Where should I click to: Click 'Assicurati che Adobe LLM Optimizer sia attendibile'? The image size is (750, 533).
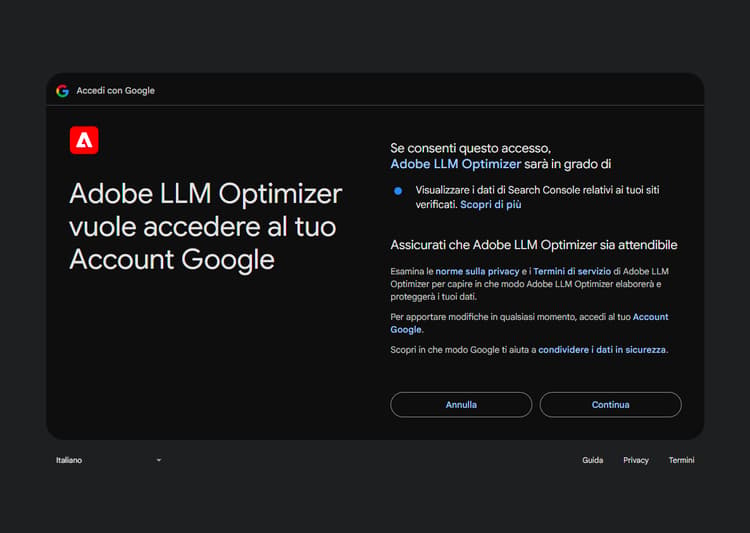click(x=534, y=245)
